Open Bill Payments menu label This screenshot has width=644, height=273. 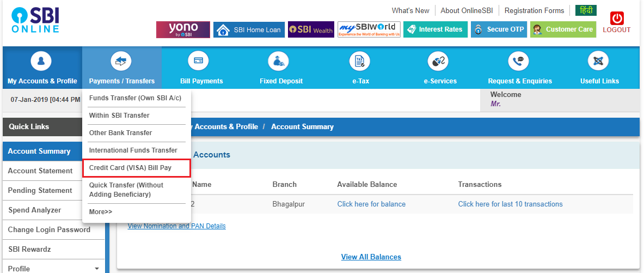[201, 81]
